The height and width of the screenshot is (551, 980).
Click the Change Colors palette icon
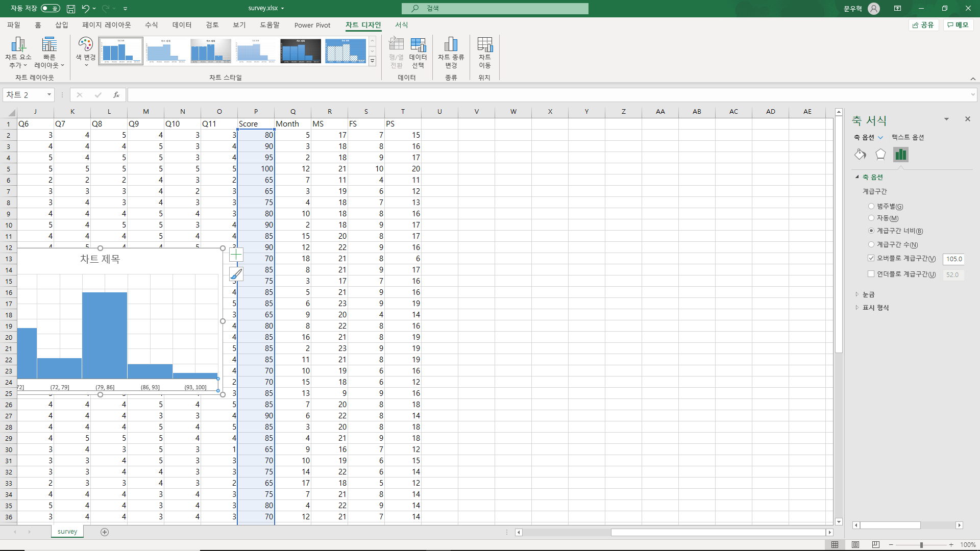coord(85,45)
